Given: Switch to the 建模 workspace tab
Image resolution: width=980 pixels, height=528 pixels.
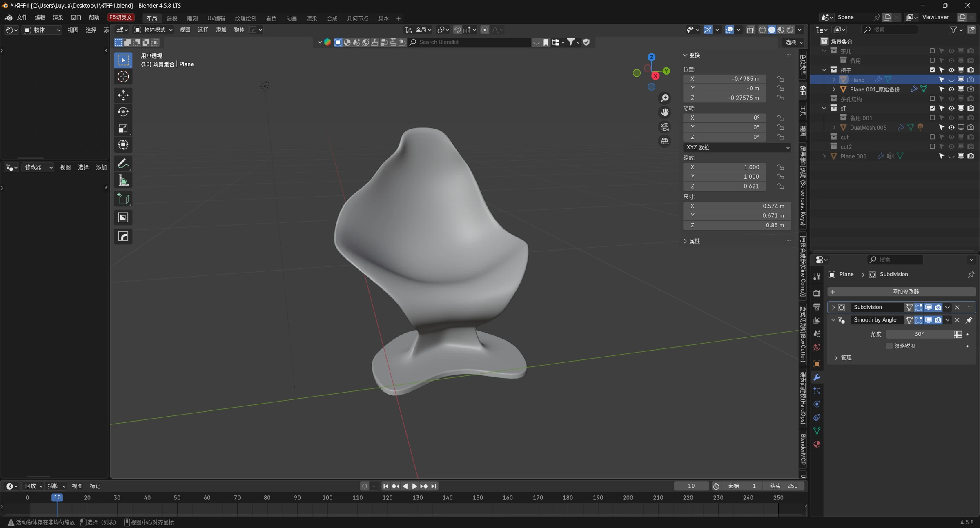Looking at the screenshot, I should click(172, 18).
